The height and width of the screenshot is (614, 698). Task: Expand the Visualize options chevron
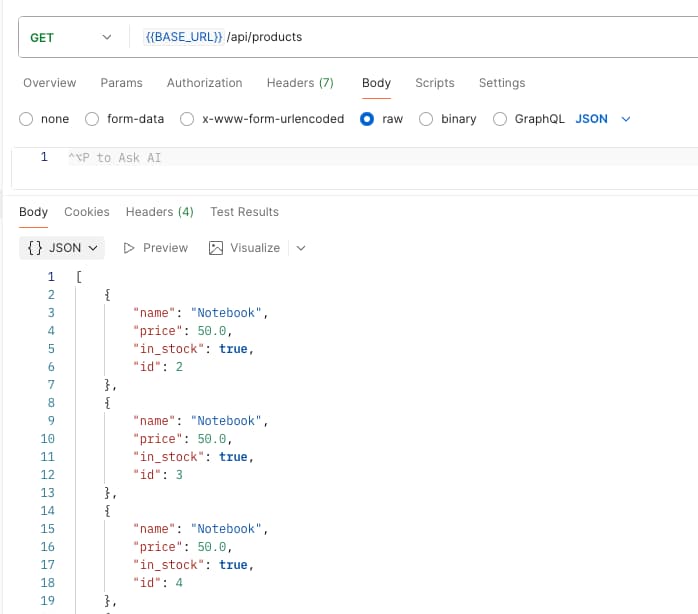click(301, 248)
